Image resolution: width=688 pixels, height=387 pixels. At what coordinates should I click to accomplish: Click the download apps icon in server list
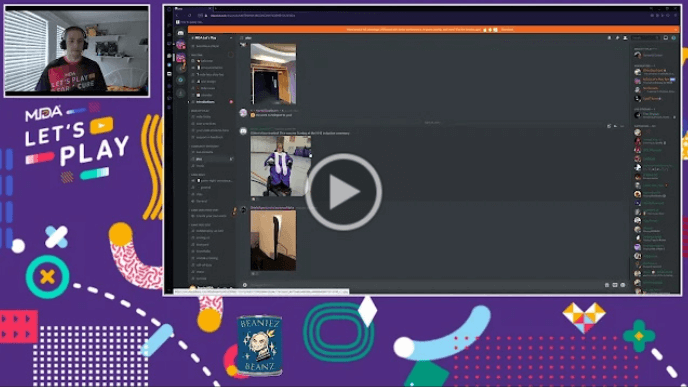coord(180,93)
